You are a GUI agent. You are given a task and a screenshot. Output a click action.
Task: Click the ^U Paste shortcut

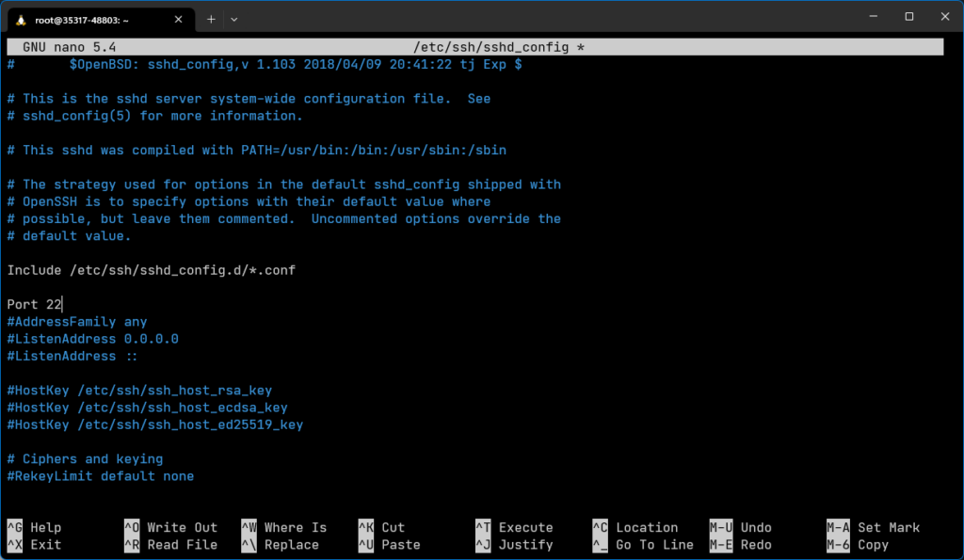click(390, 545)
